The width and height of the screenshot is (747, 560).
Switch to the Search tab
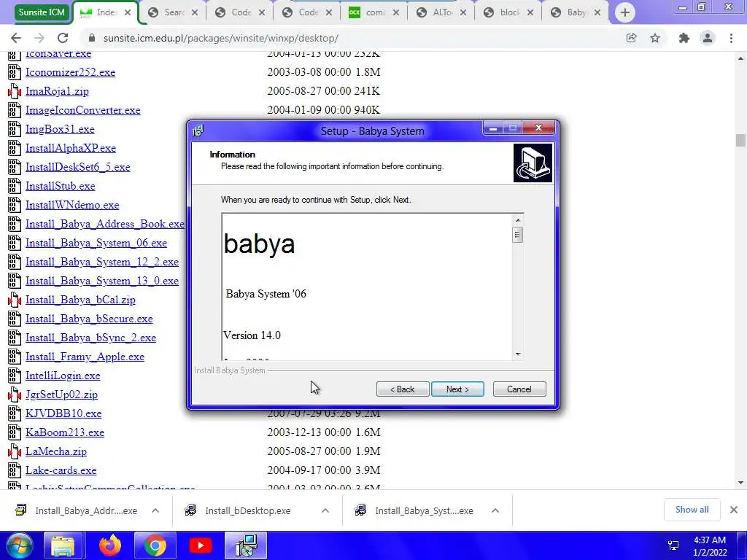(x=172, y=13)
